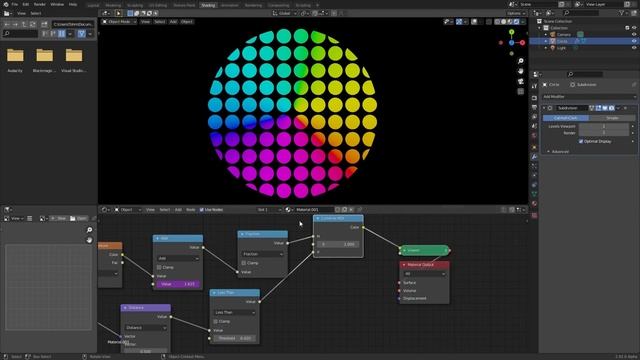640x360 pixels.
Task: Open the Render menu
Action: click(x=40, y=4)
